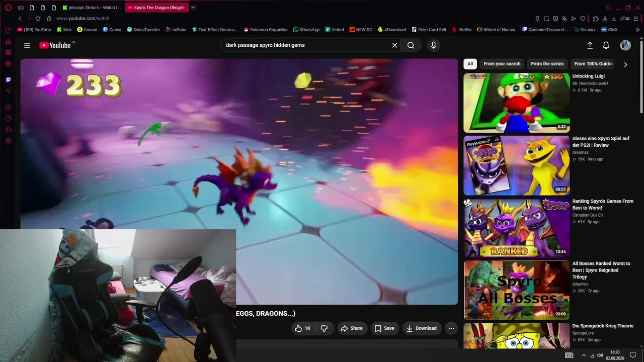Open YouTube notifications bell

pyautogui.click(x=606, y=45)
